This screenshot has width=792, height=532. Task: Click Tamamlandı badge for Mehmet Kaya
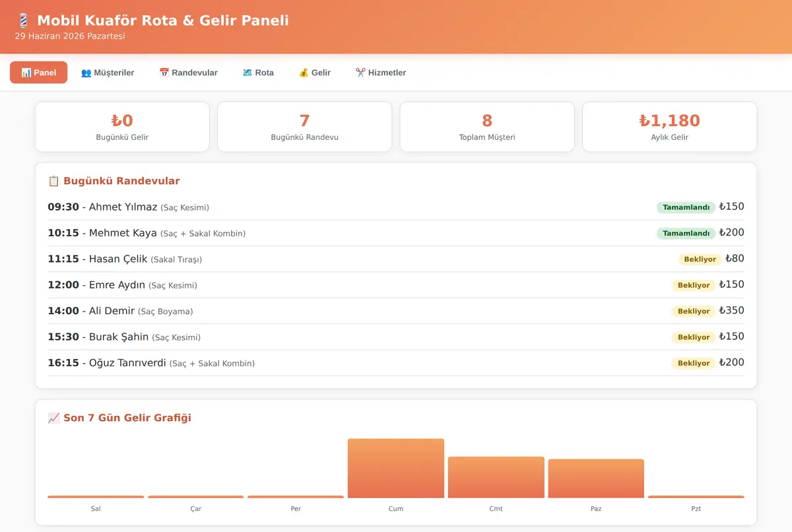coord(686,233)
